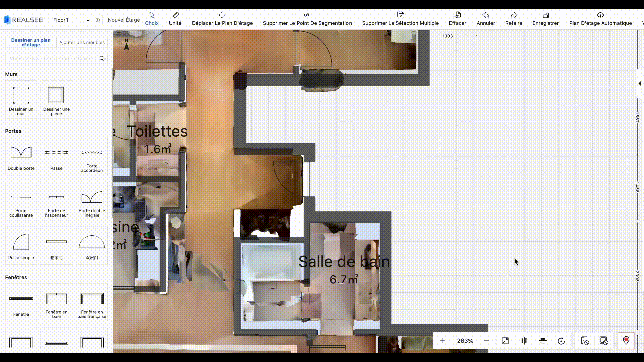Screen dimensions: 644x362
Task: Select the Unité ruler tool
Action: pyautogui.click(x=175, y=19)
